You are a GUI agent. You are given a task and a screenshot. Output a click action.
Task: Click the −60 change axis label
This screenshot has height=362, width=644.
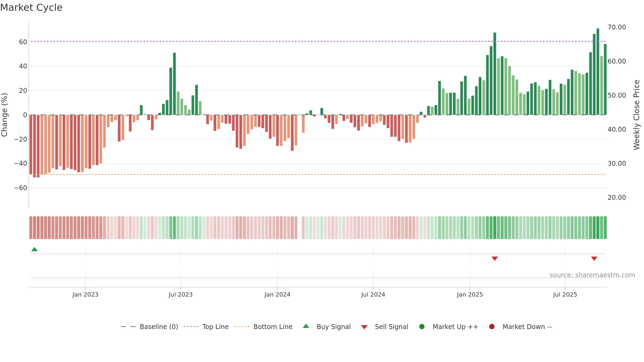click(x=21, y=188)
